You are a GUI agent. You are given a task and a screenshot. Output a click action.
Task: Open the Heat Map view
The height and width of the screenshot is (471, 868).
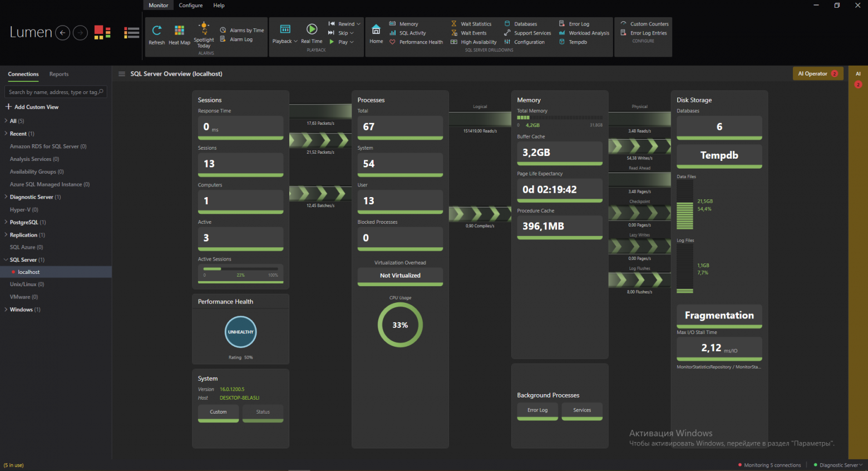click(x=179, y=35)
